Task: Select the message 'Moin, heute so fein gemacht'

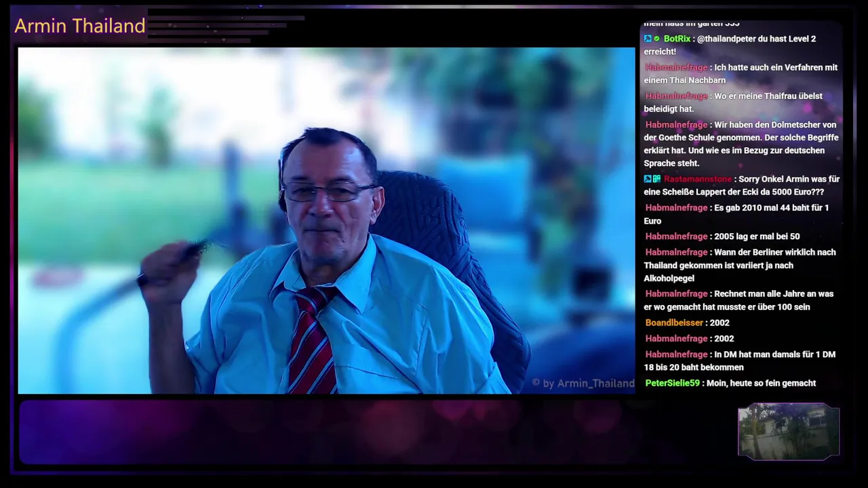Action: (x=761, y=383)
